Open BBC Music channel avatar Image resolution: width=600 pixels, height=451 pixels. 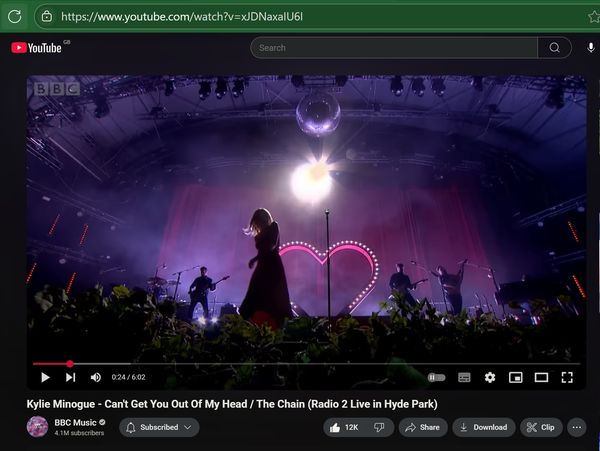(38, 427)
